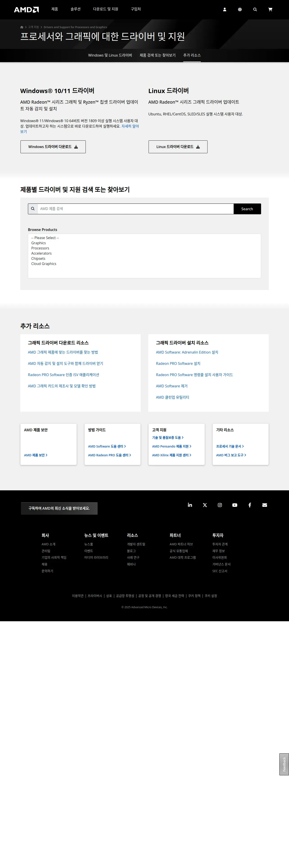Open the globe language selector icon
This screenshot has width=289, height=868.
coord(240,9)
